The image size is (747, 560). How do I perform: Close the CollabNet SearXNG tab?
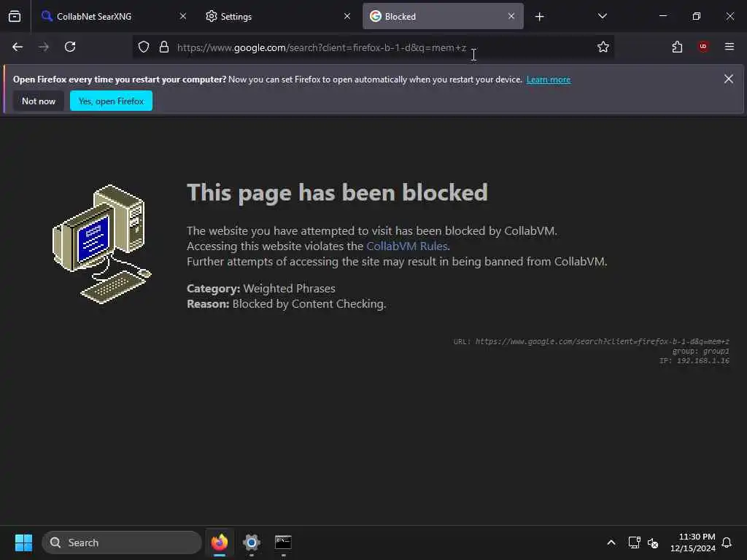pyautogui.click(x=183, y=17)
